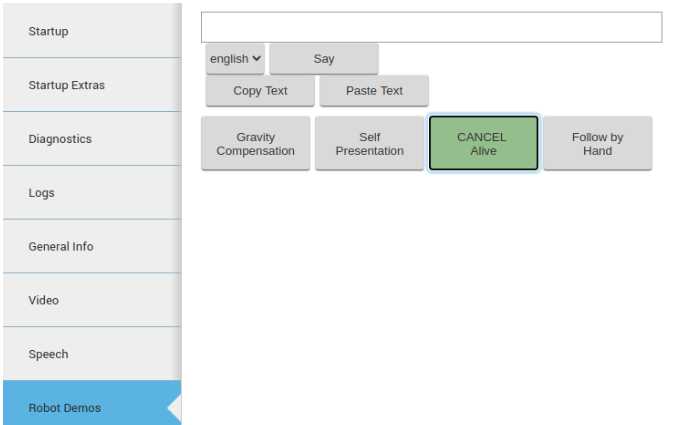
Task: Select the Logs sidebar item
Action: pyautogui.click(x=92, y=193)
